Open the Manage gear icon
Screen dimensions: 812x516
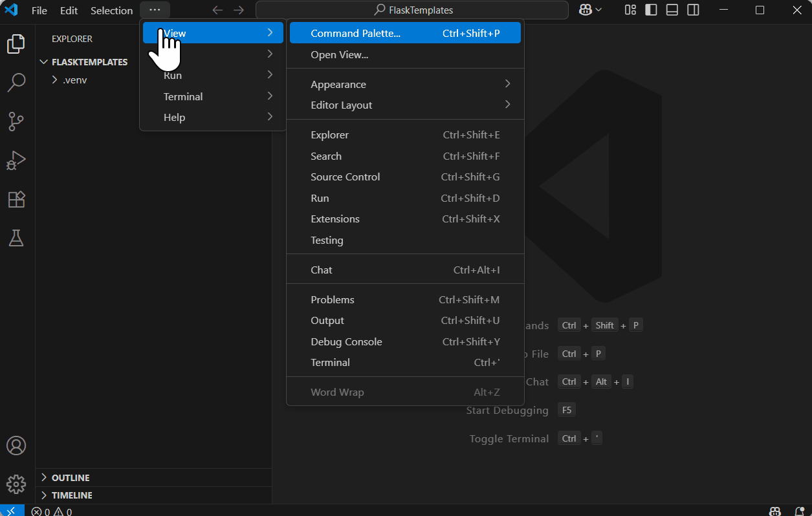16,484
